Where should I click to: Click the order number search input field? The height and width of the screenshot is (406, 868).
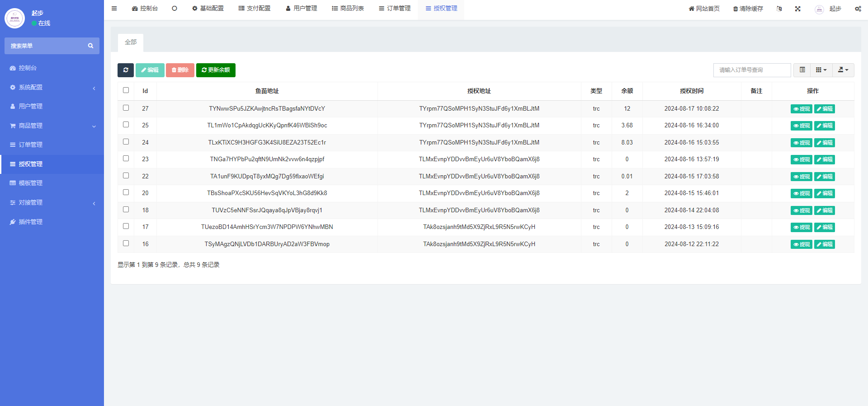(752, 70)
